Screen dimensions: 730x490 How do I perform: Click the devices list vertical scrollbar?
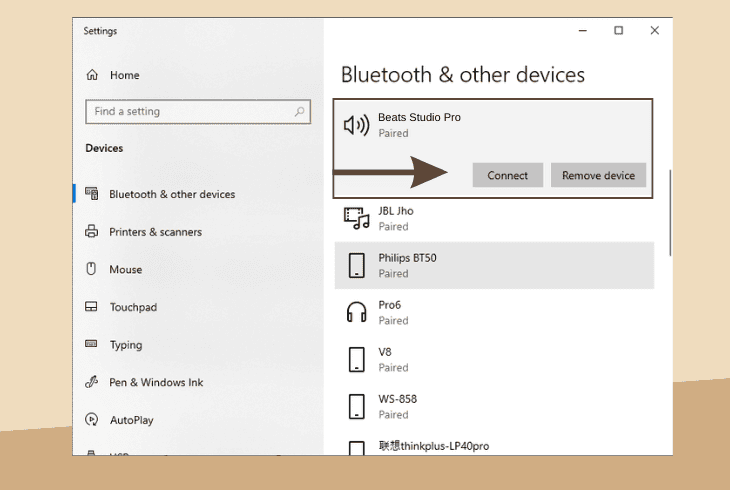pos(670,212)
